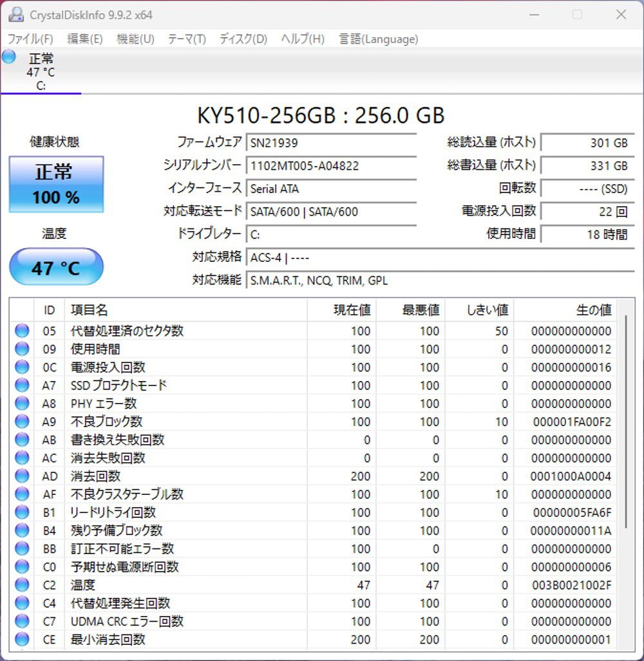
Task: Select the C: drive status tab
Action: (41, 71)
